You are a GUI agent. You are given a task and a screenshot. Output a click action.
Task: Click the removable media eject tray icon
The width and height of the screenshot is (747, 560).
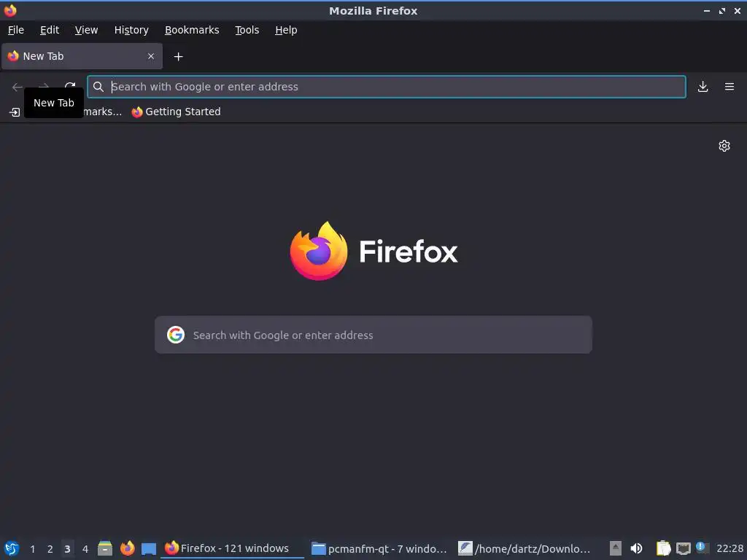pyautogui.click(x=616, y=548)
